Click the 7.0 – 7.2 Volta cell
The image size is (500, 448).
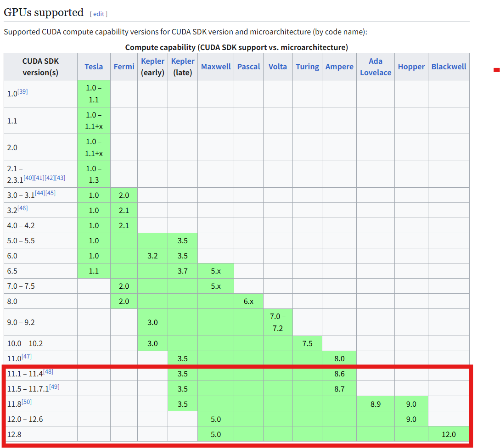pyautogui.click(x=278, y=322)
